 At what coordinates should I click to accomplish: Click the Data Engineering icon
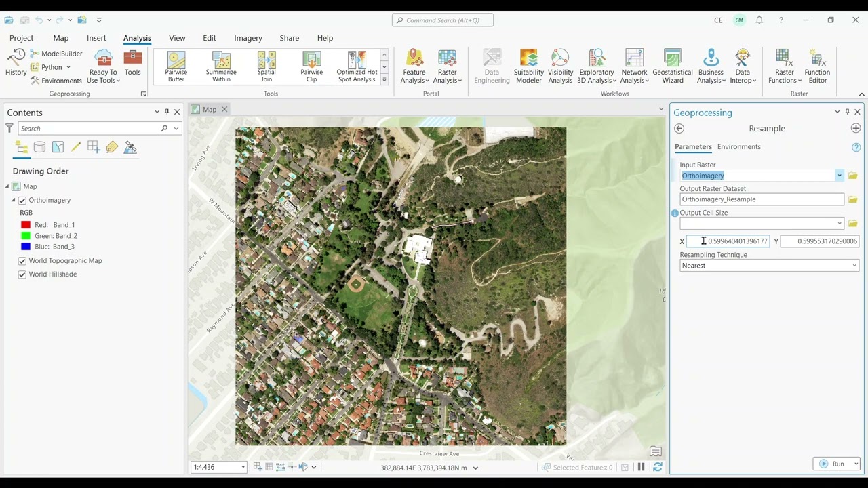[492, 66]
